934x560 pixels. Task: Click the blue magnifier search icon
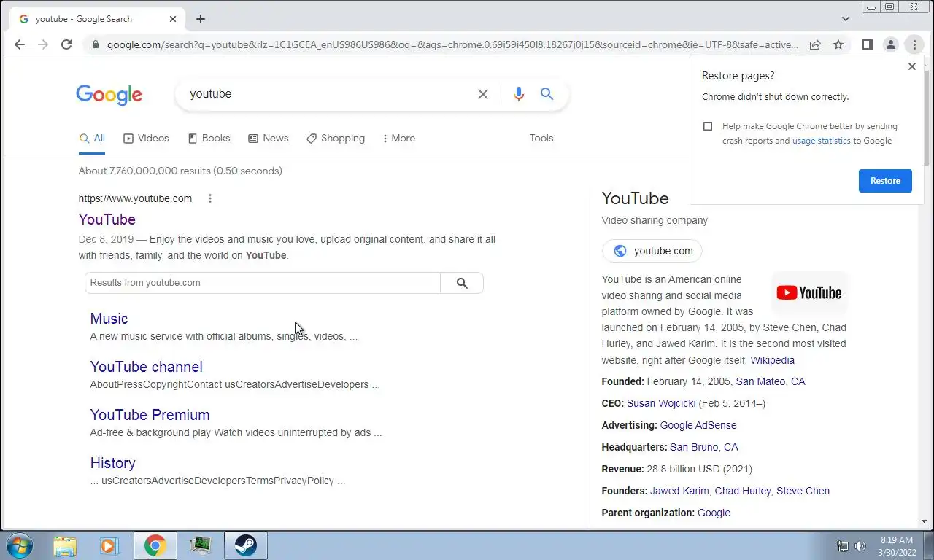(547, 94)
